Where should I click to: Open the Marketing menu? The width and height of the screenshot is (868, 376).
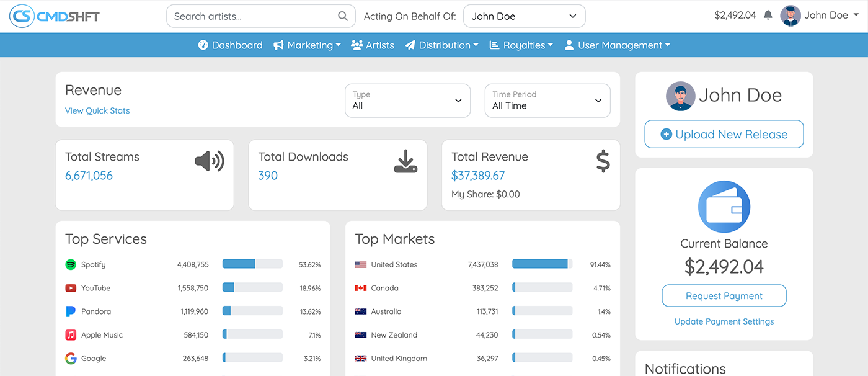click(x=308, y=45)
